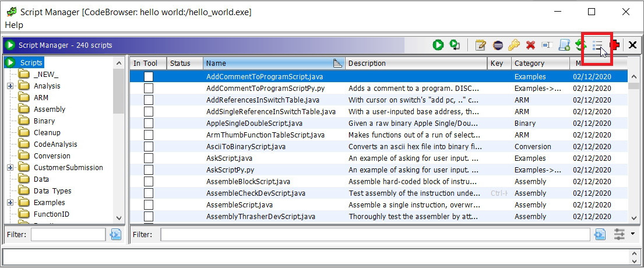Viewport: 644px width, 268px height.
Task: Sort by Description column header
Action: [416, 63]
